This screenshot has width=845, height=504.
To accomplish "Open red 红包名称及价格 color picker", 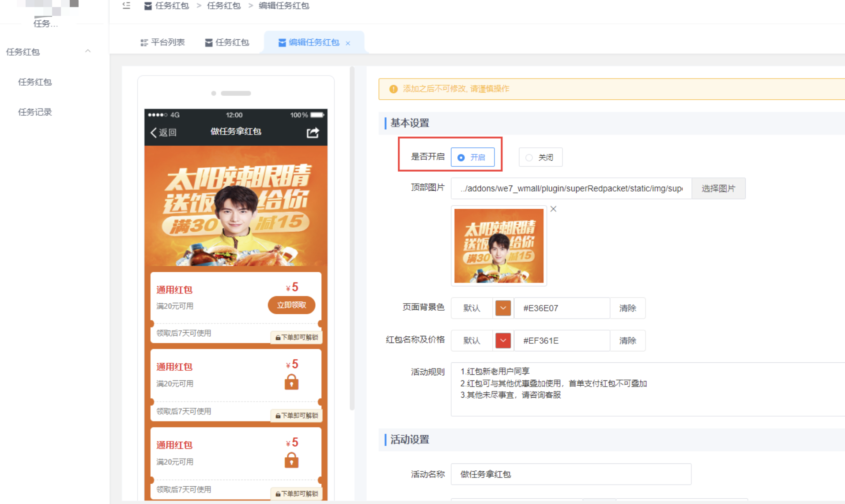I will point(503,341).
